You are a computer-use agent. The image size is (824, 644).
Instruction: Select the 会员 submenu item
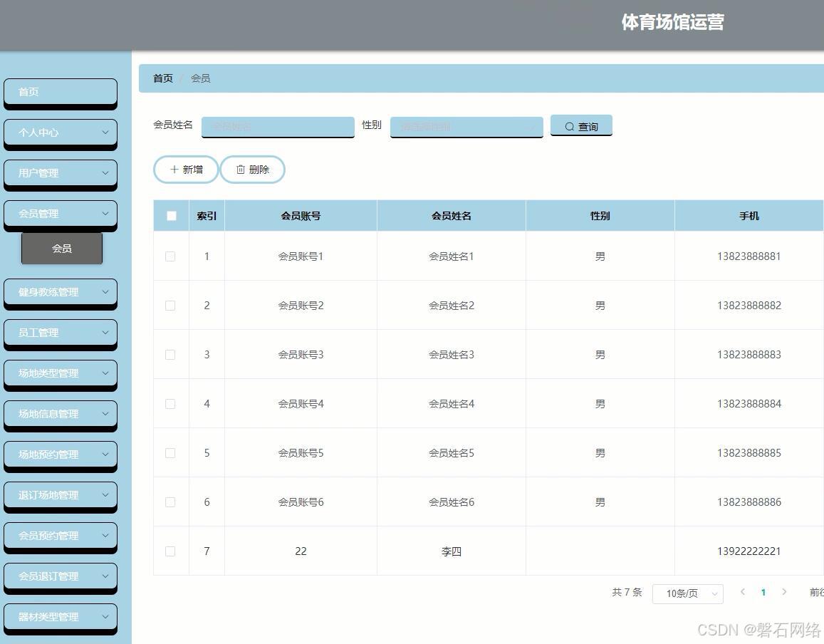click(62, 249)
